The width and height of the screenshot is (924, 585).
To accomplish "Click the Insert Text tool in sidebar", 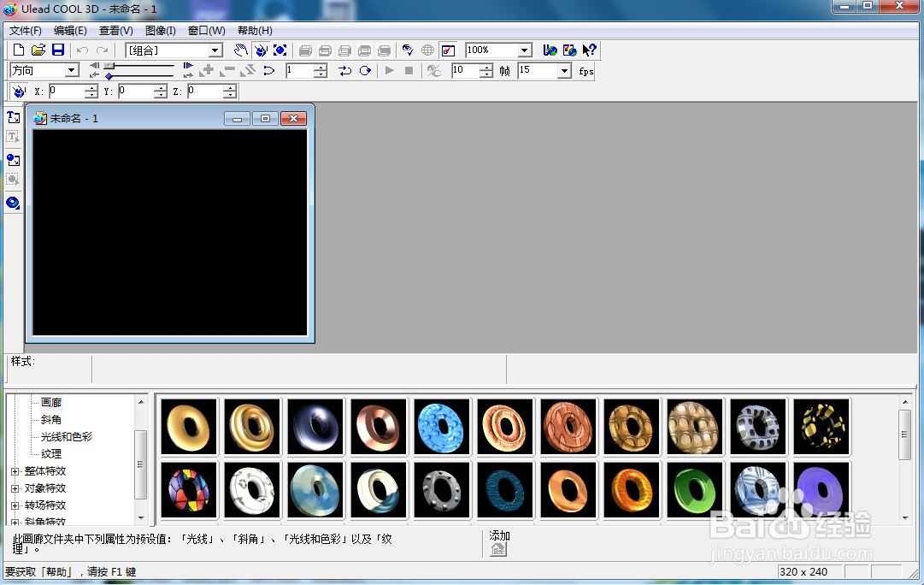I will [13, 117].
